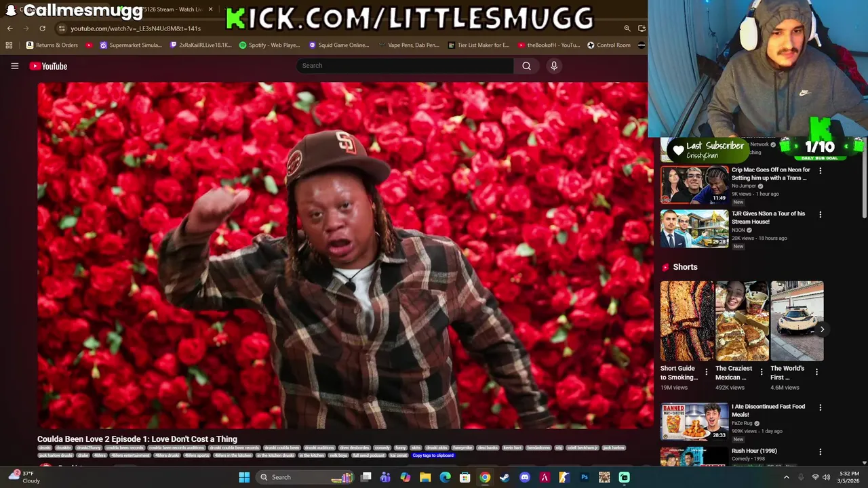Open options for The World's First short
The height and width of the screenshot is (488, 868).
coord(816,372)
